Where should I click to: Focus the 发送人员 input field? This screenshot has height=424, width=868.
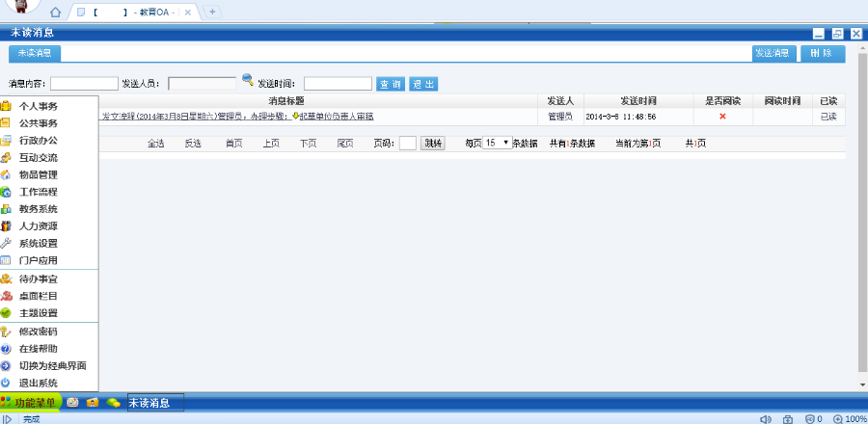click(x=203, y=84)
